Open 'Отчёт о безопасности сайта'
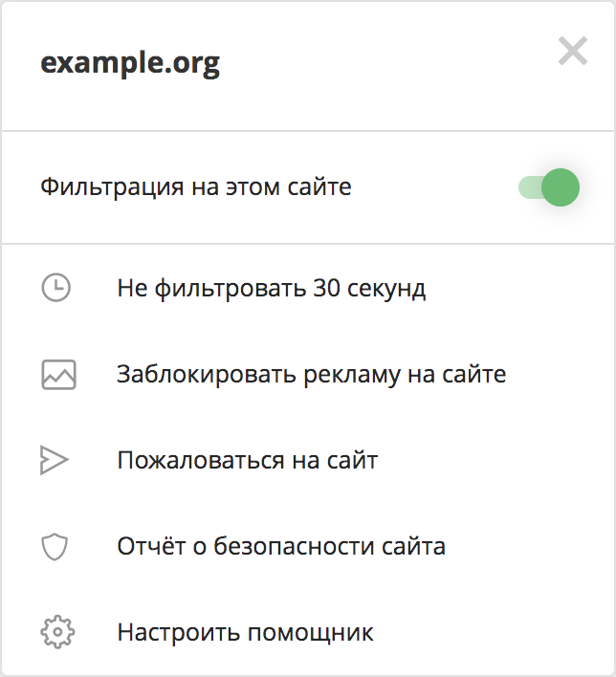 tap(281, 547)
